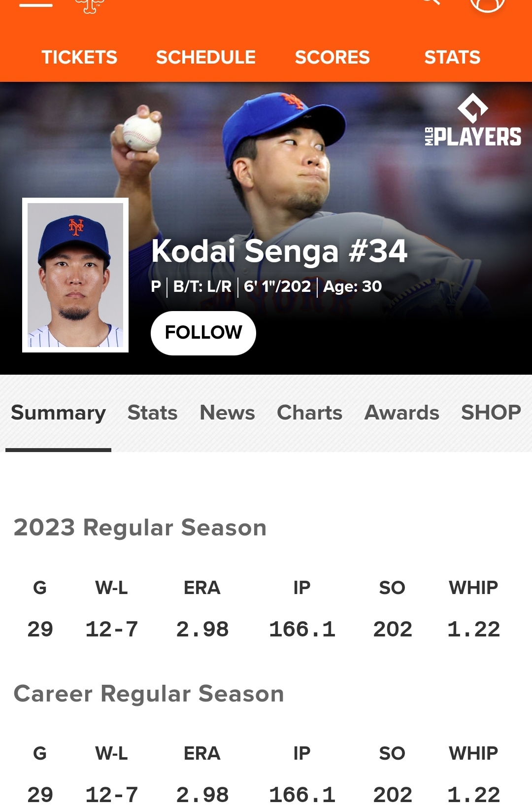Image resolution: width=532 pixels, height=807 pixels.
Task: Tap Kodai Senga's headshot photo
Action: tap(75, 275)
